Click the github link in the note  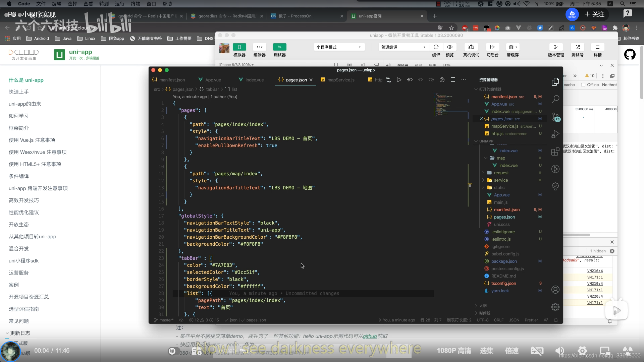(370, 336)
